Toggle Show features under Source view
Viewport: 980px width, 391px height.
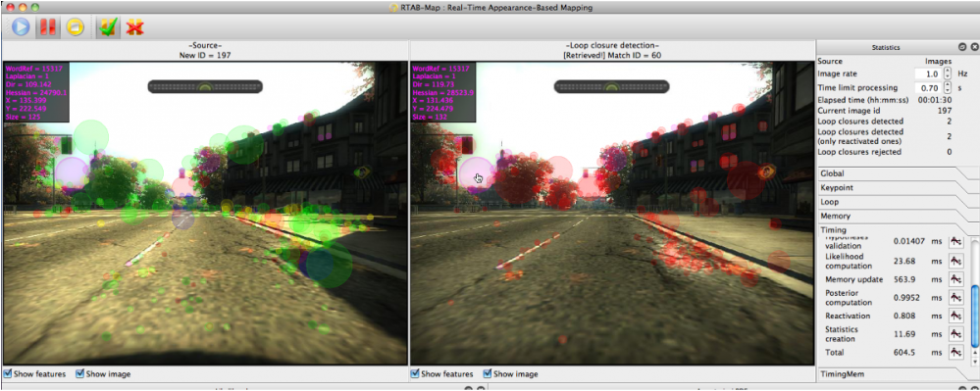35,374
